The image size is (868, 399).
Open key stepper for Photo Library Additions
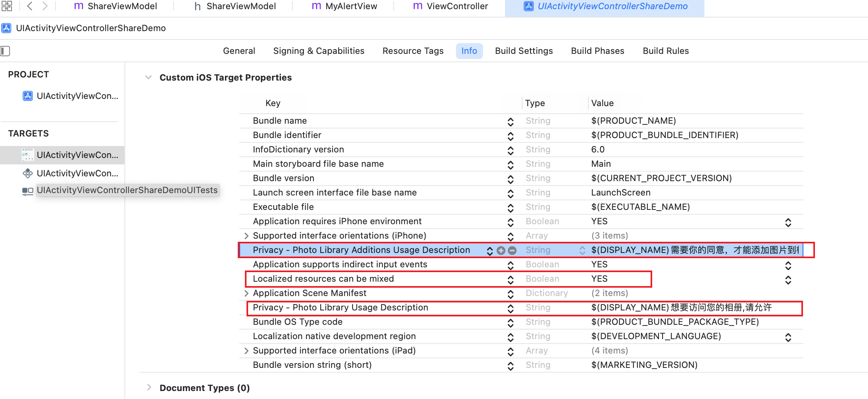tap(489, 251)
